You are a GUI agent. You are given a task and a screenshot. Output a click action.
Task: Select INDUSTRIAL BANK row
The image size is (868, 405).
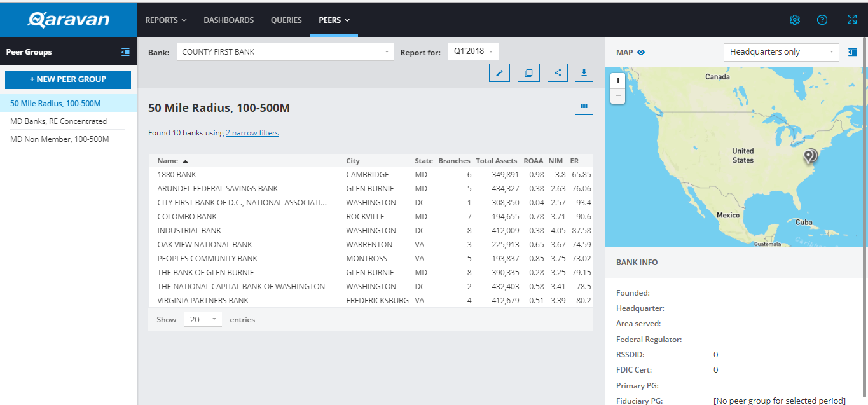click(371, 230)
